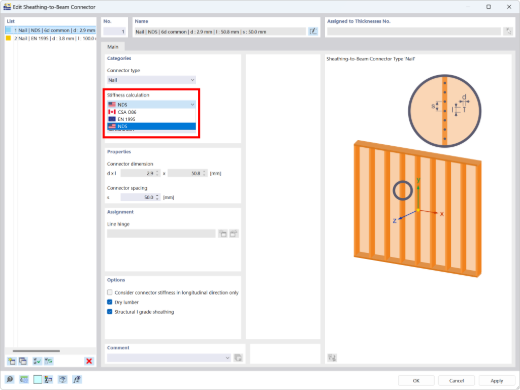Screen dimensions: 520x390
Task: Click the copy connector icon in List
Action: pos(23,361)
